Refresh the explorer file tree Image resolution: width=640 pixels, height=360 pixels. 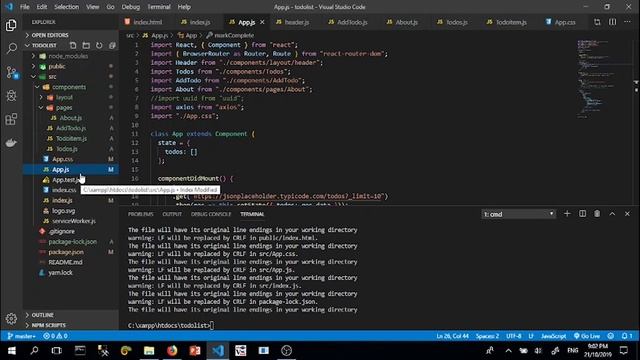99,45
